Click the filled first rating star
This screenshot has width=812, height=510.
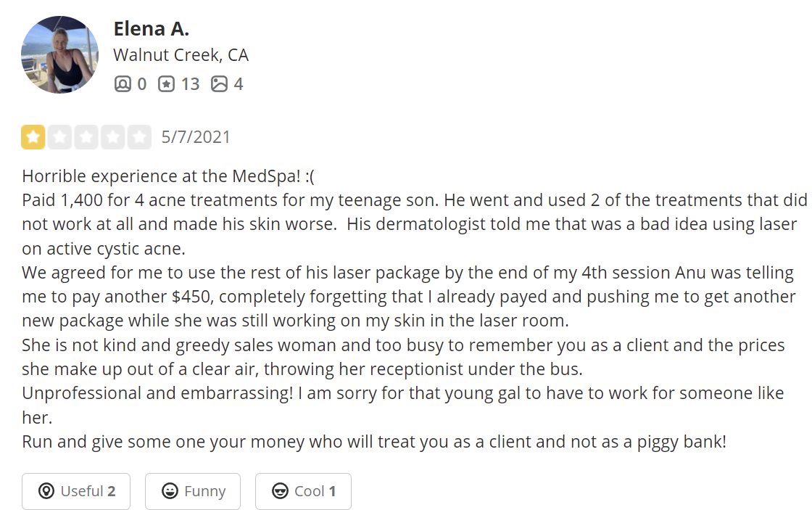[x=33, y=137]
